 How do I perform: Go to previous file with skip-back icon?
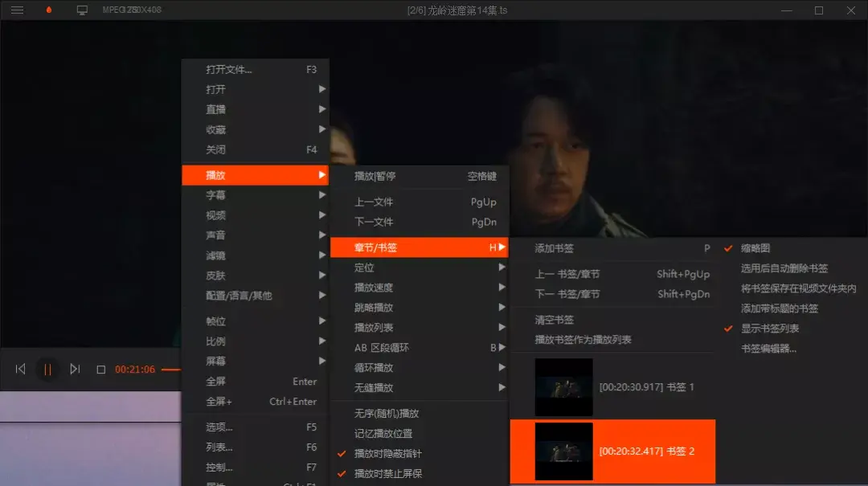click(x=21, y=369)
